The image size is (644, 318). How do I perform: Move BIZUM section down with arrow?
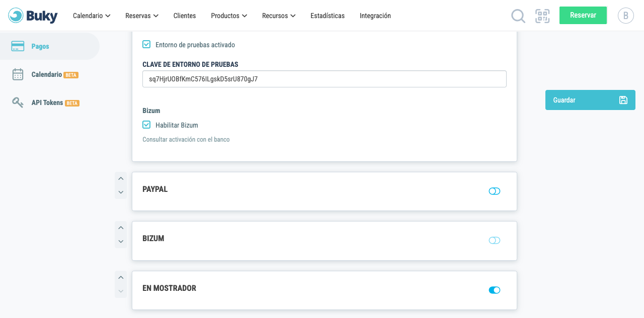(121, 241)
